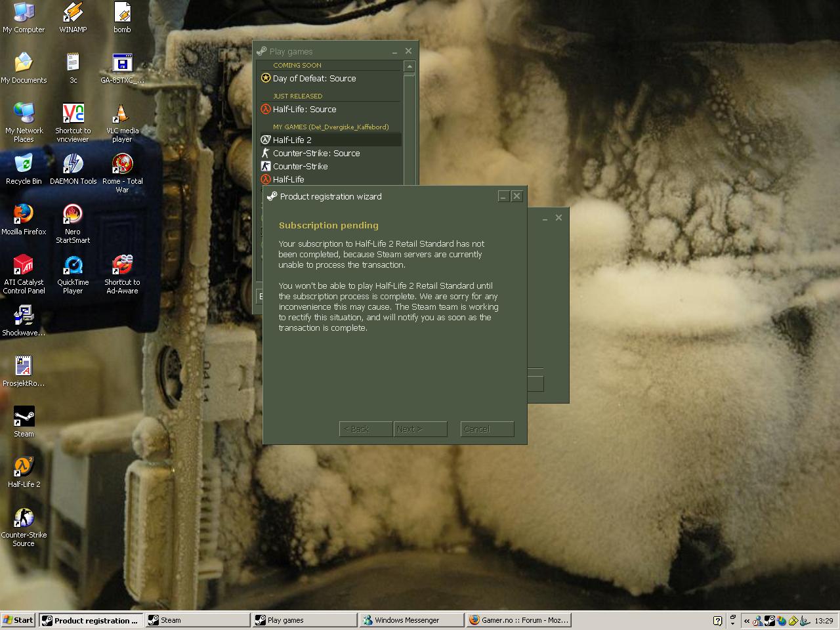840x630 pixels.
Task: Click JUST RELEASED section header
Action: tap(298, 96)
